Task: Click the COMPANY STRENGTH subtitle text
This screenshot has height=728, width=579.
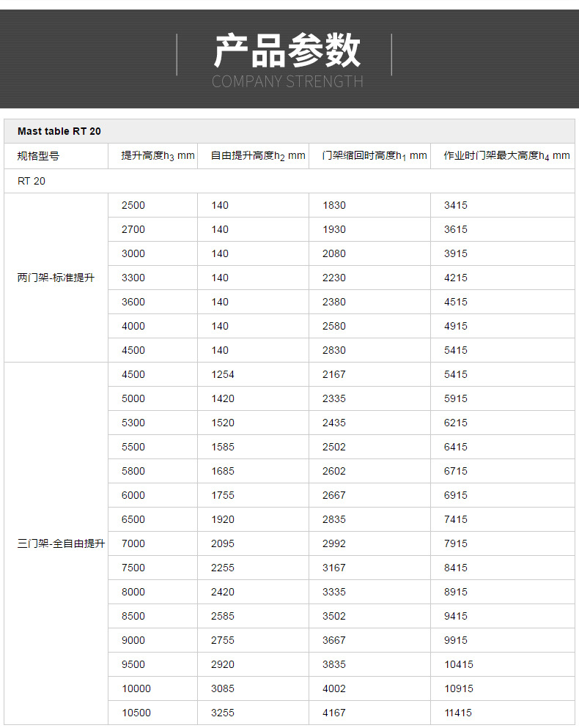Action: 287,81
